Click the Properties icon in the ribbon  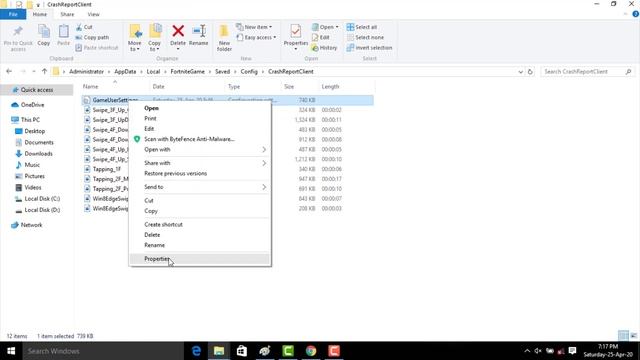296,31
